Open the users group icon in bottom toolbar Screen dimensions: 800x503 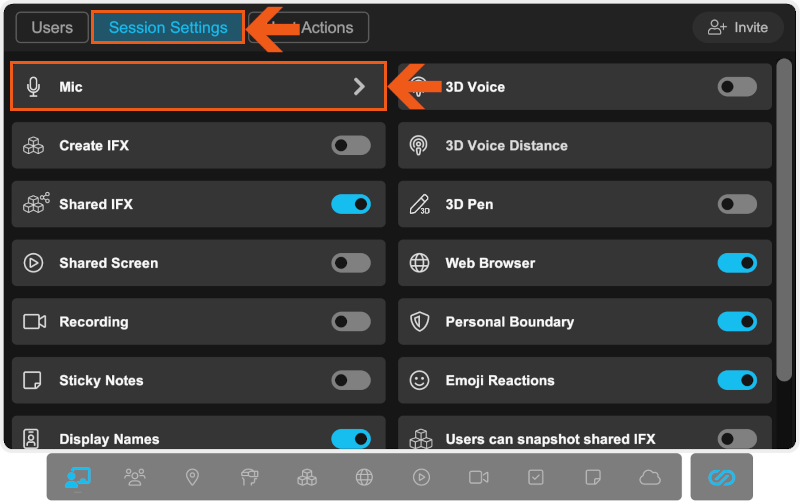pyautogui.click(x=135, y=477)
